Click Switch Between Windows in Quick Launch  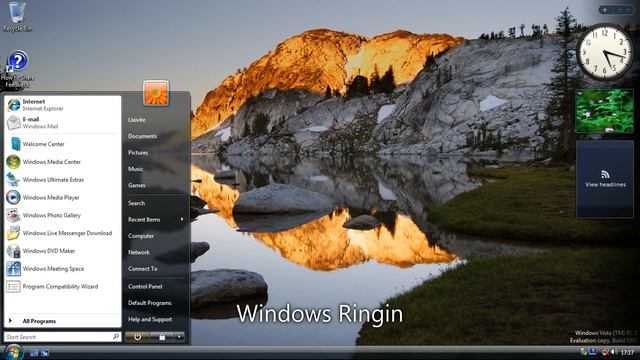44,353
